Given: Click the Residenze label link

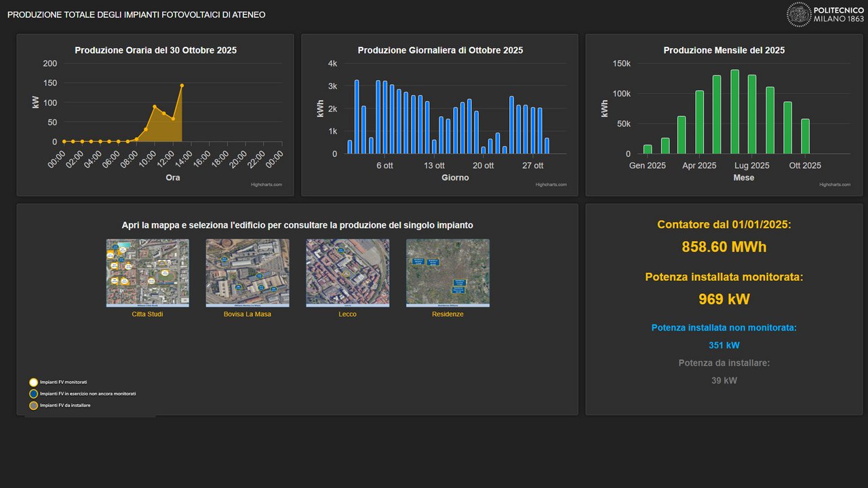Looking at the screenshot, I should pos(448,314).
